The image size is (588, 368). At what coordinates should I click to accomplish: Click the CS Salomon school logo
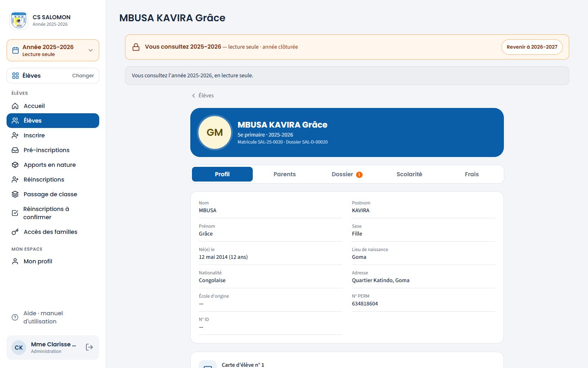pyautogui.click(x=19, y=20)
